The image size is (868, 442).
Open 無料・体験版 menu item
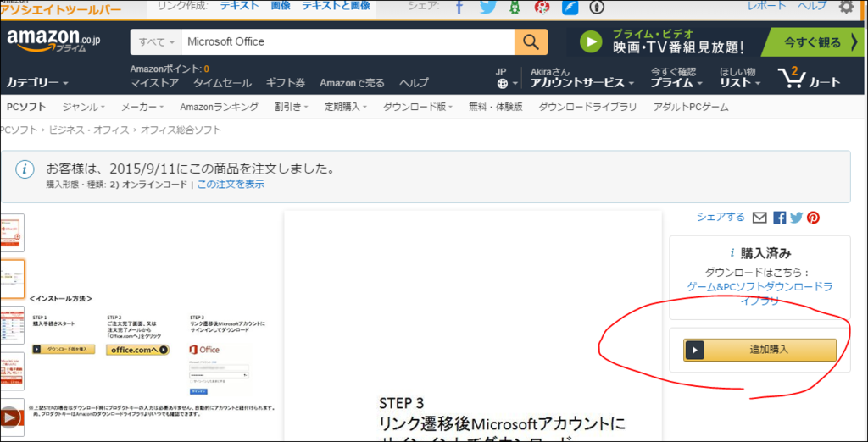click(x=495, y=108)
